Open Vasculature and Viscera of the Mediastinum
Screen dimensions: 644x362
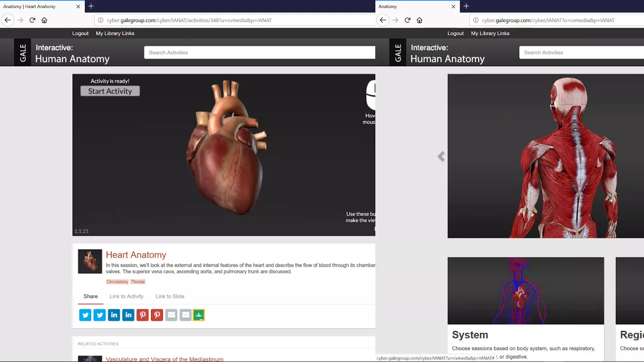(165, 359)
